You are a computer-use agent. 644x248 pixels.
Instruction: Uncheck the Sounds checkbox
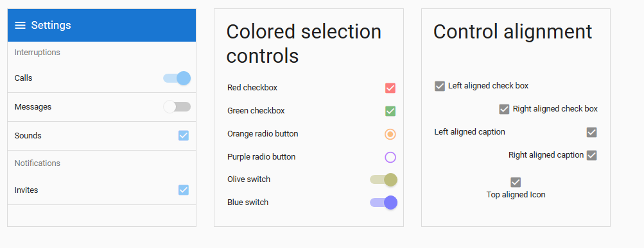(x=184, y=136)
